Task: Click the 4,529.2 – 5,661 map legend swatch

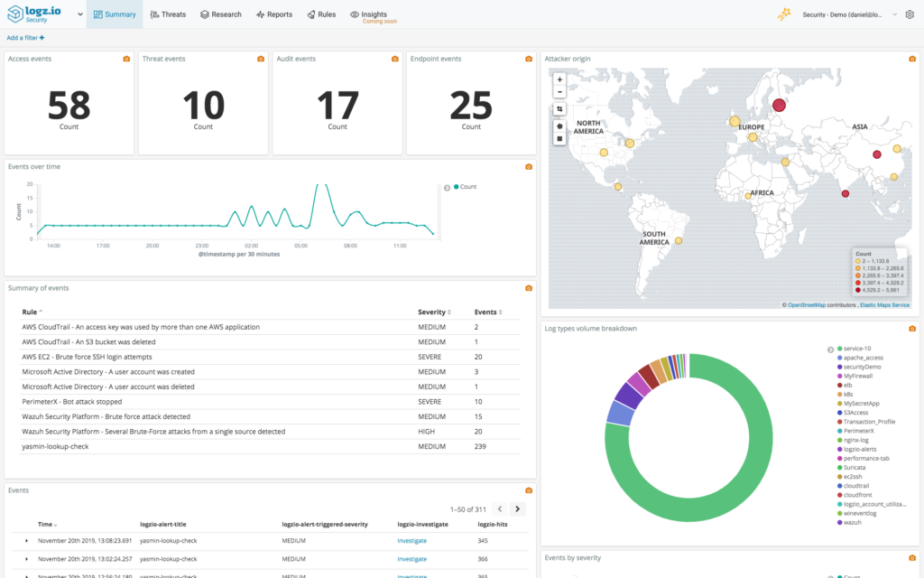Action: [858, 290]
